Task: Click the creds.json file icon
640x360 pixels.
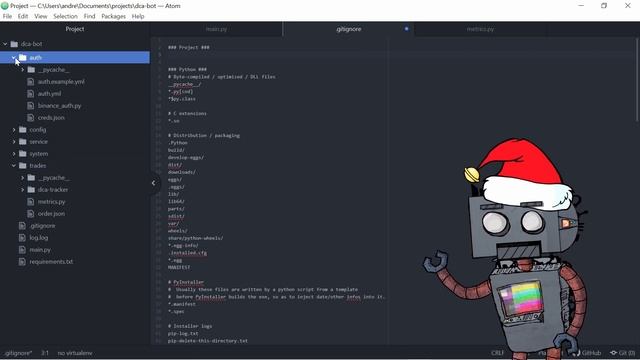Action: pyautogui.click(x=31, y=118)
